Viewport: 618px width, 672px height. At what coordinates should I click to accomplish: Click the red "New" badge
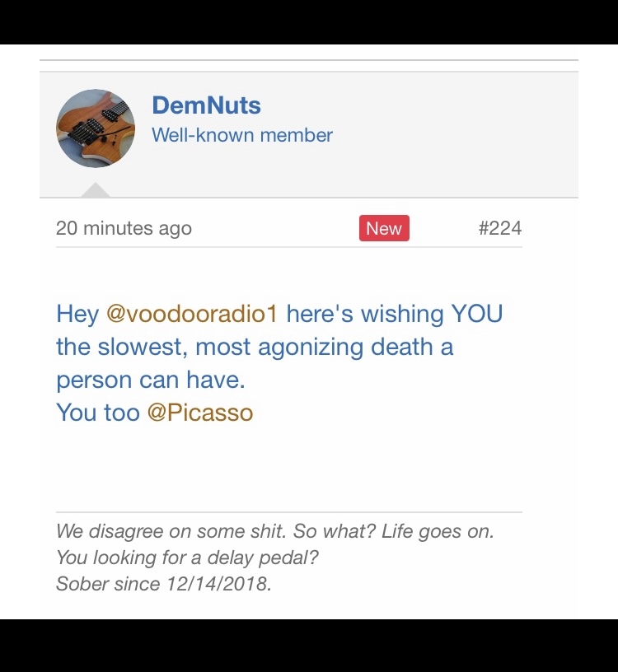click(x=384, y=228)
